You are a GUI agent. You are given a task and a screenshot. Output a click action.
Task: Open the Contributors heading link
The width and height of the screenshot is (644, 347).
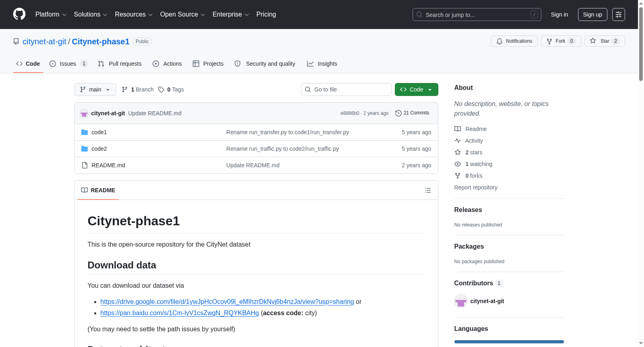[x=479, y=283]
